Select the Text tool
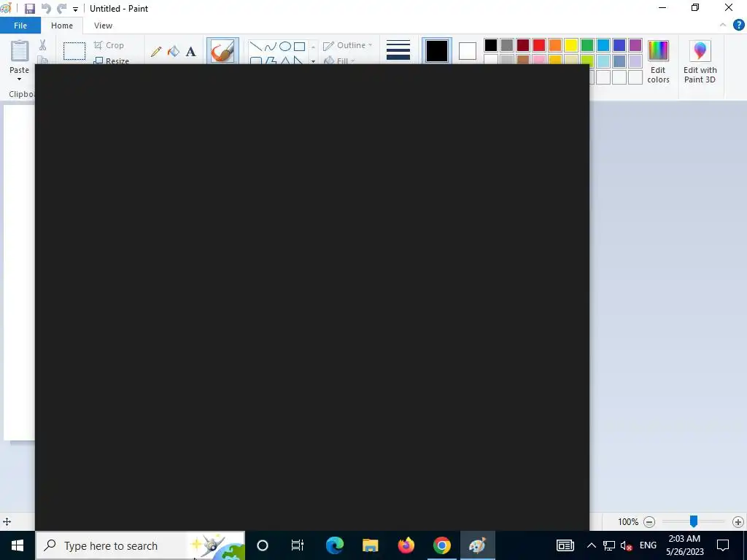Image resolution: width=747 pixels, height=560 pixels. tap(190, 52)
